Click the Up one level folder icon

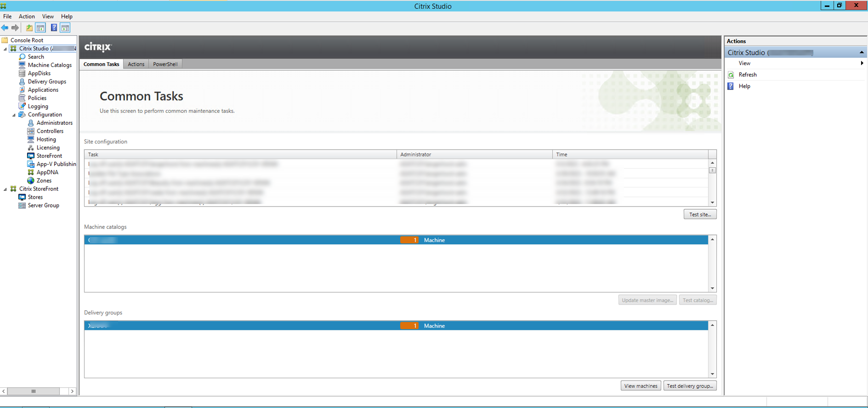[29, 28]
